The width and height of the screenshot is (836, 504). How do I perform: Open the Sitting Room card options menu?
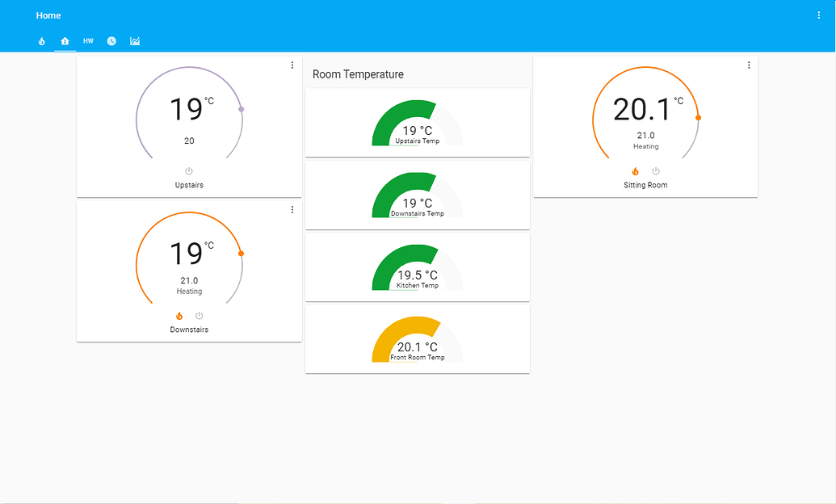coord(748,65)
